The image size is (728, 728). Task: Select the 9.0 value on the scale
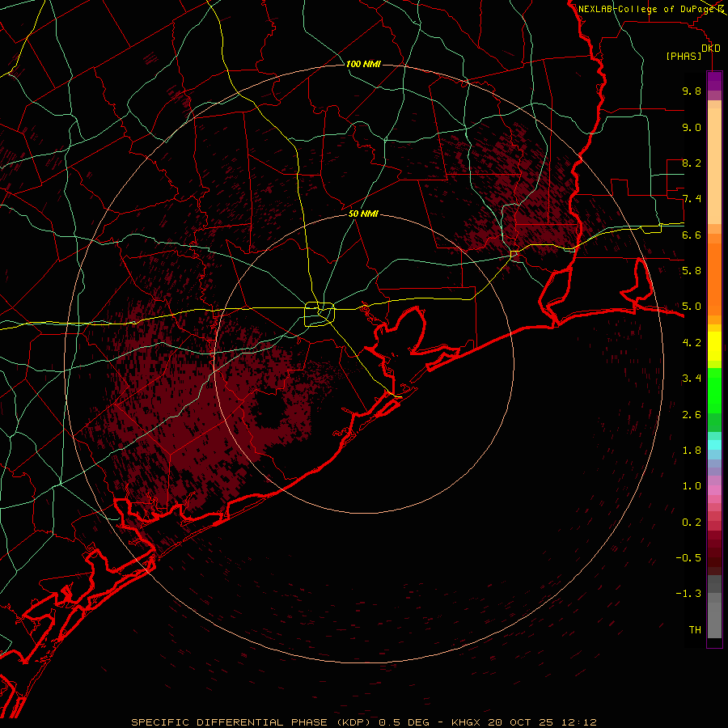click(692, 127)
